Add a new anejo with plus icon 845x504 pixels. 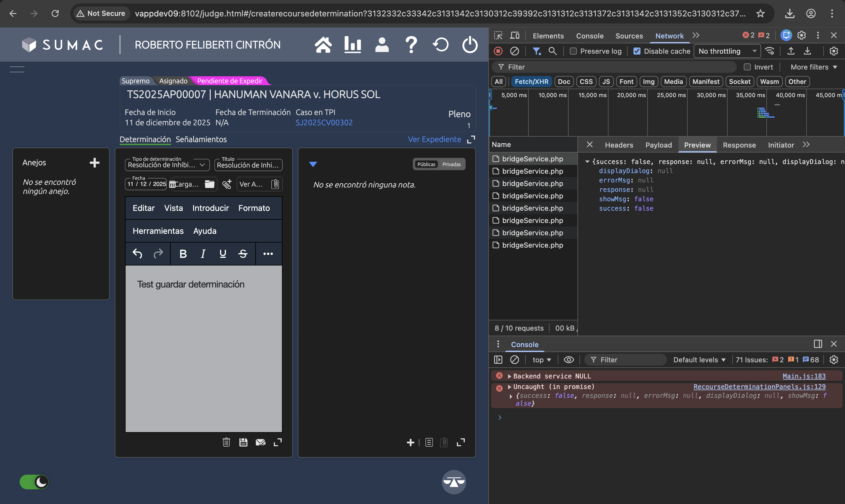click(94, 163)
